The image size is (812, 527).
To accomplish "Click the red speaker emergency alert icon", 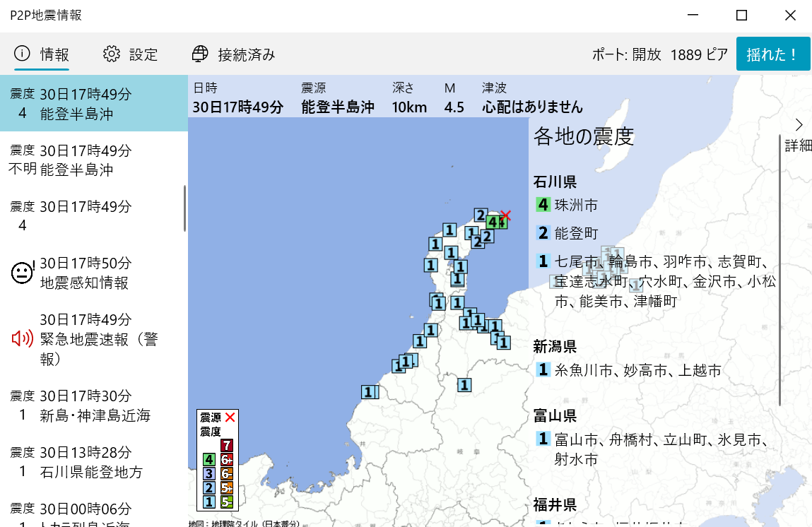I will coord(22,339).
